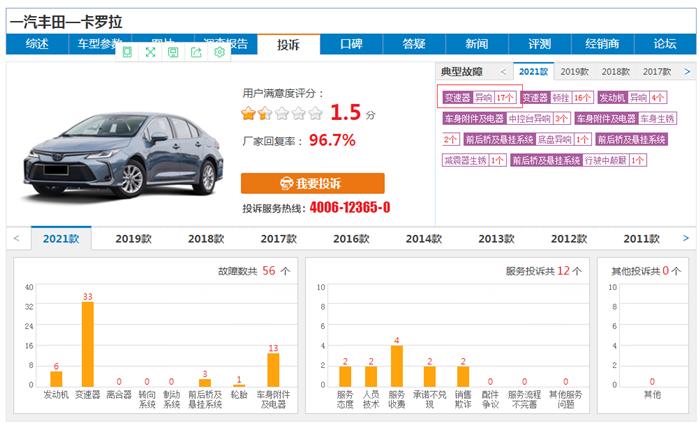The width and height of the screenshot is (700, 427).
Task: Click the fullscreen expand arrows icon
Action: tap(150, 52)
